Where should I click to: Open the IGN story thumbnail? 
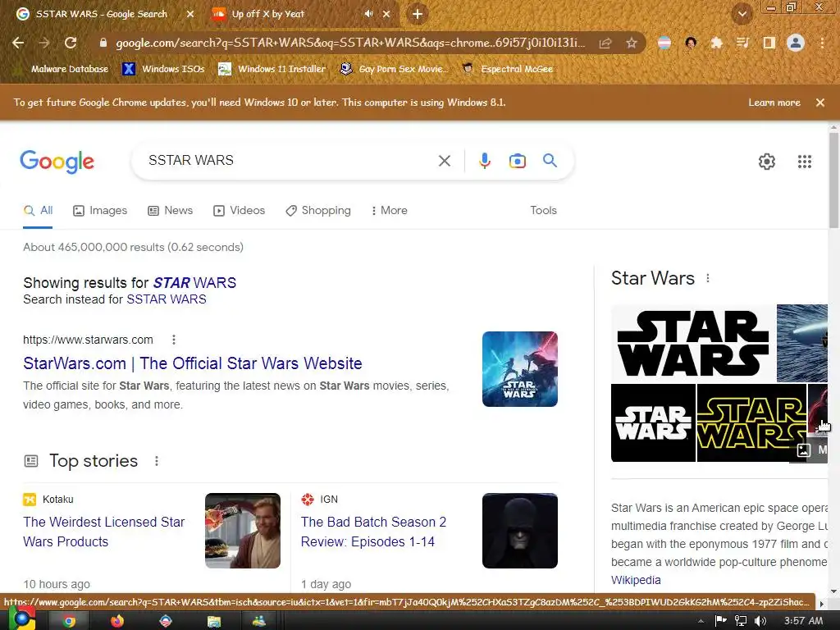coord(519,531)
